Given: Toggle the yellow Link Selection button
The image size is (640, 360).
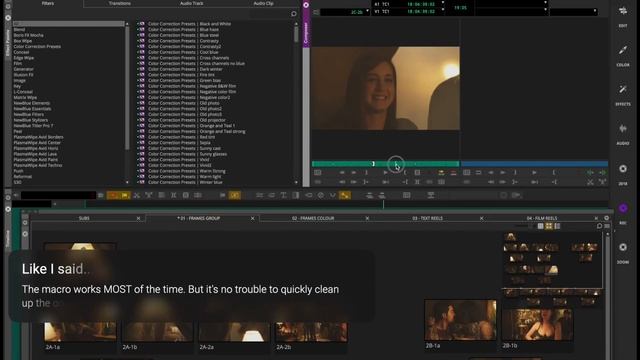Looking at the screenshot, I should tap(345, 196).
